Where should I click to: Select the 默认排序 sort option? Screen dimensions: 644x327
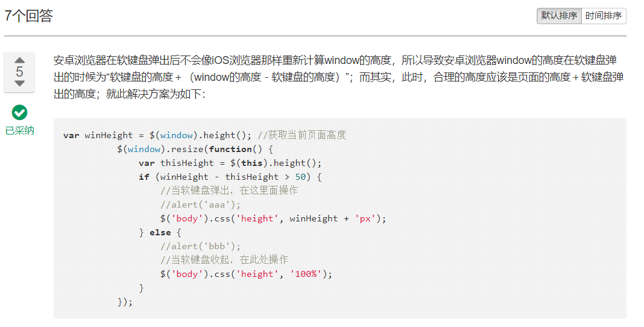pos(559,16)
